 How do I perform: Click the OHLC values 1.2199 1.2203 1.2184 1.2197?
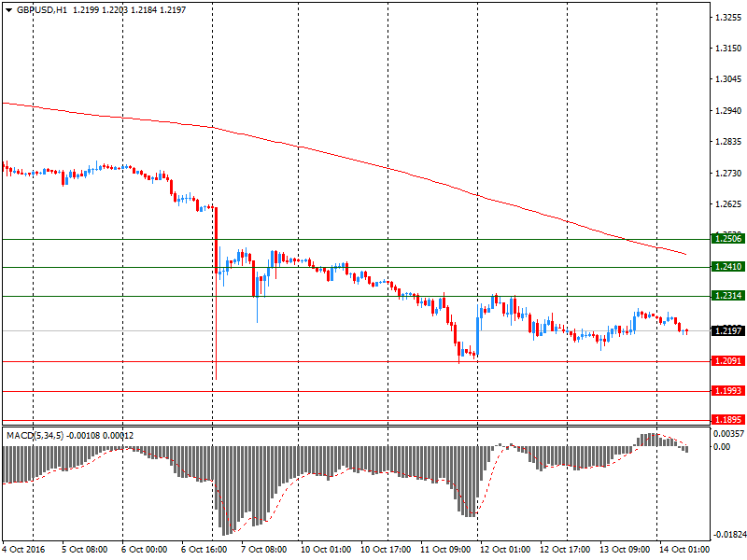129,10
